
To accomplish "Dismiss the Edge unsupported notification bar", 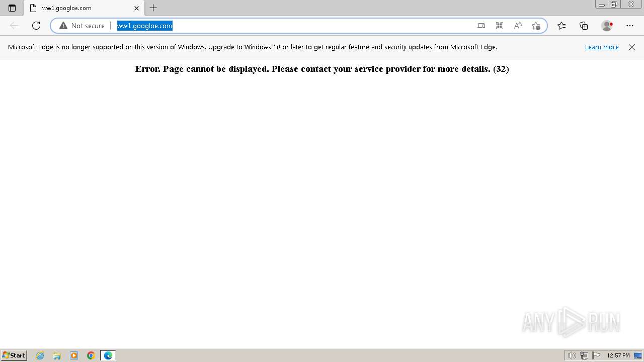I will click(x=632, y=47).
